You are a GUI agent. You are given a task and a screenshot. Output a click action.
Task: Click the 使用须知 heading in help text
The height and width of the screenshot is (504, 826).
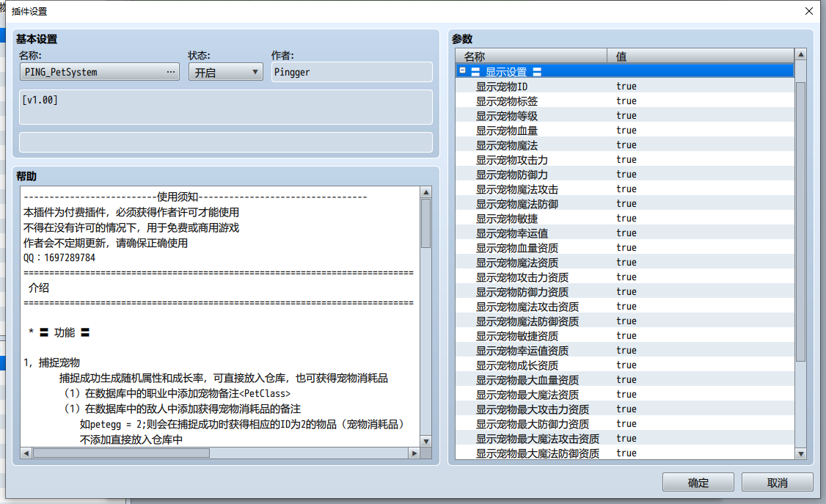pyautogui.click(x=178, y=197)
